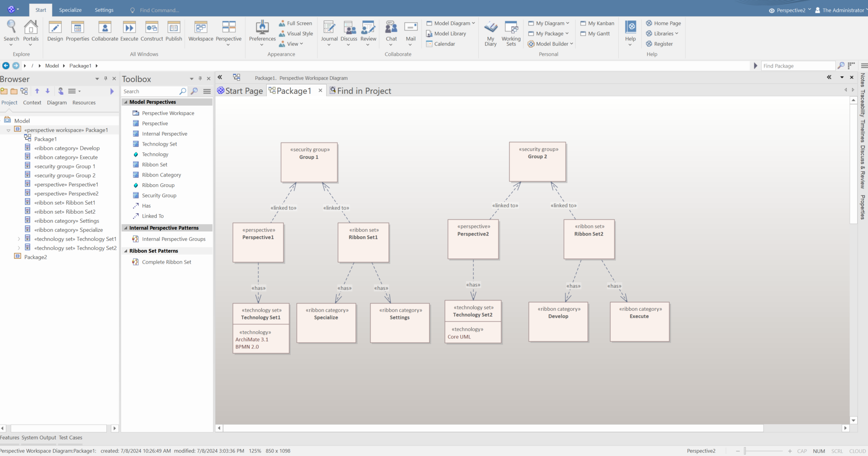Open Model Library
This screenshot has width=868, height=456.
[x=446, y=34]
